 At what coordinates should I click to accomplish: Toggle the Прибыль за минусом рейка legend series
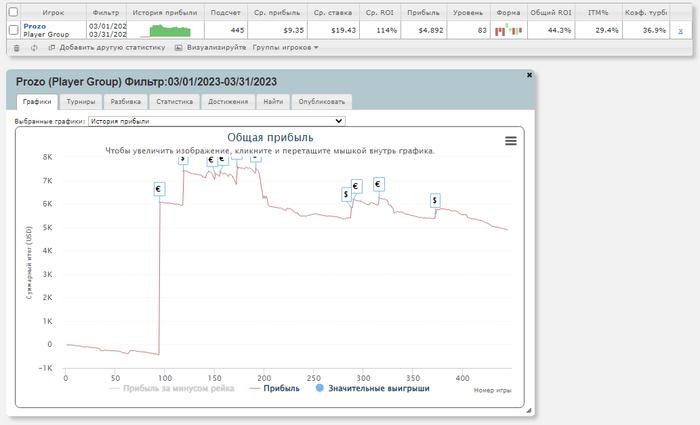(x=171, y=388)
